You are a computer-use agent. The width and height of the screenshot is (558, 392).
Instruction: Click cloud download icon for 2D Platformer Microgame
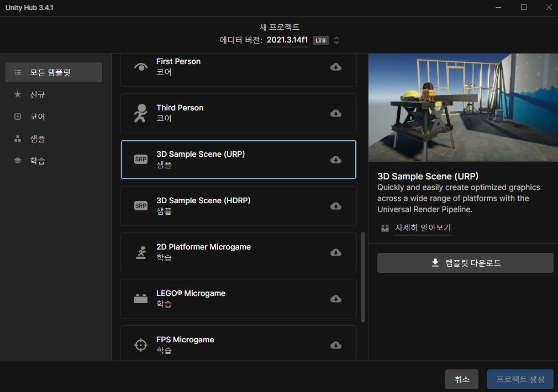click(x=335, y=252)
